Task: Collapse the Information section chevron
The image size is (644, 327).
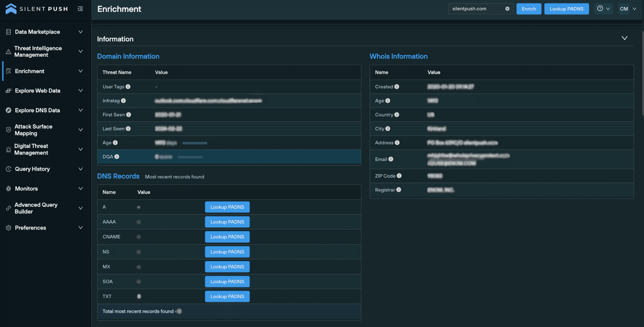Action: point(624,38)
